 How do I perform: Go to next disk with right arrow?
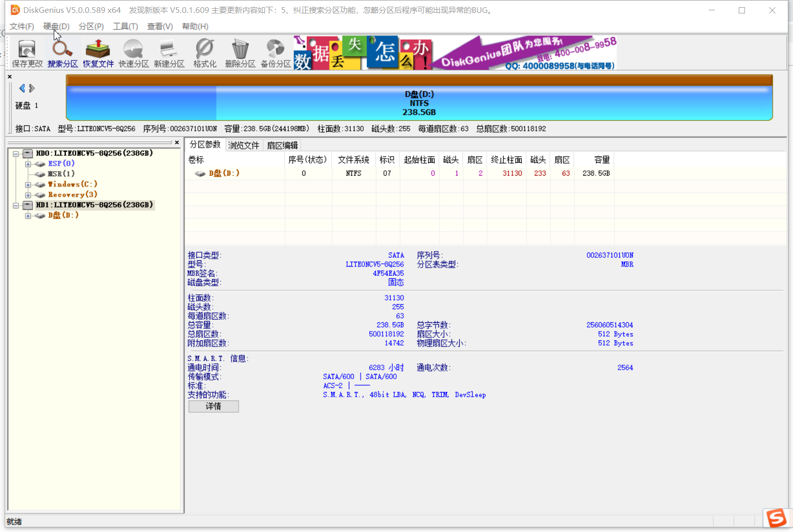pos(32,88)
